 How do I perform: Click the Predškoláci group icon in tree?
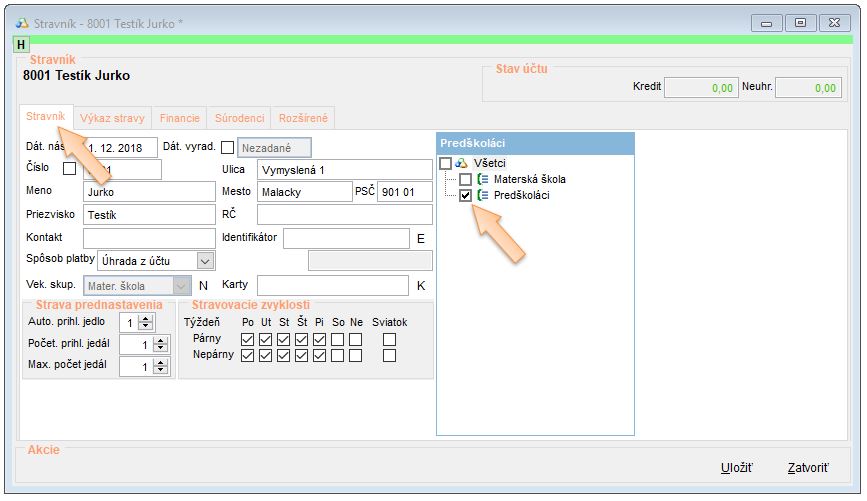483,196
